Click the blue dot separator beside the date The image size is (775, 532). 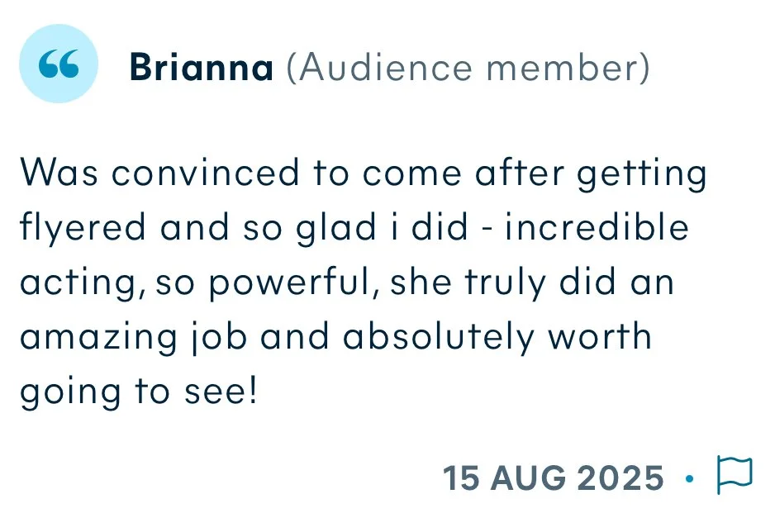pos(690,478)
